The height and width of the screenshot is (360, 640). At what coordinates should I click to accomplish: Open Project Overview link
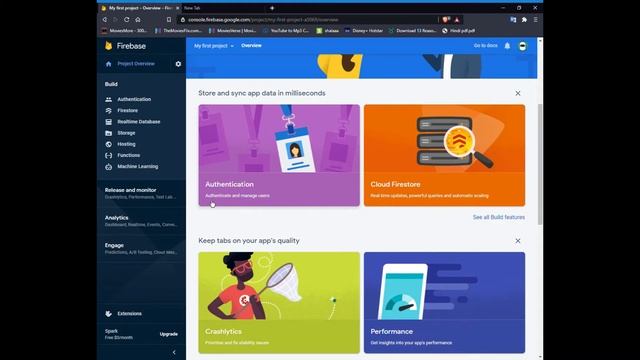click(x=136, y=64)
